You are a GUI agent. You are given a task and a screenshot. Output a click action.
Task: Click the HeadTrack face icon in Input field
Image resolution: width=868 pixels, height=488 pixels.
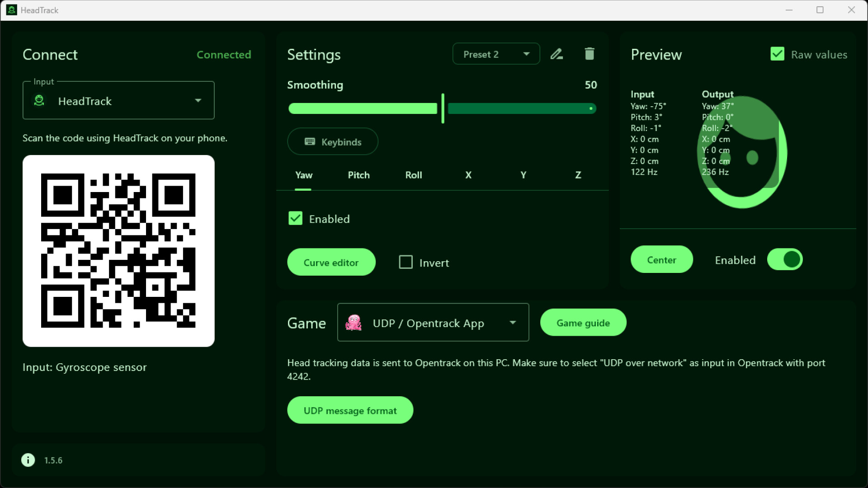(39, 100)
